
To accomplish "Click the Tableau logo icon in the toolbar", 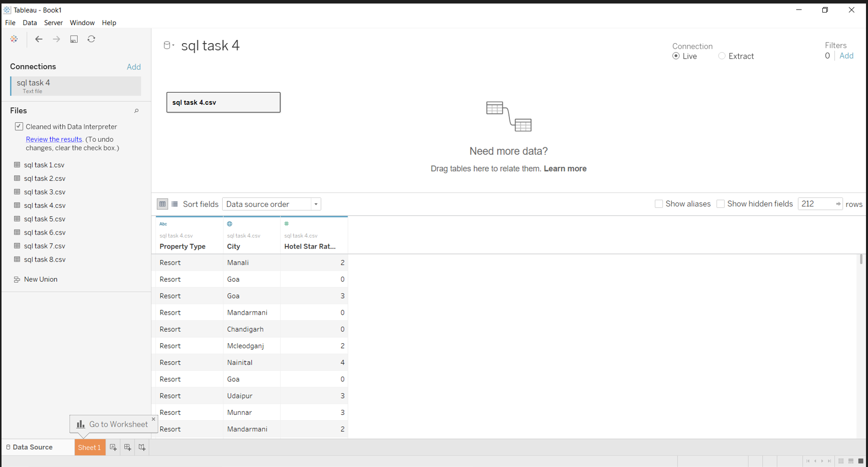I will (x=14, y=39).
